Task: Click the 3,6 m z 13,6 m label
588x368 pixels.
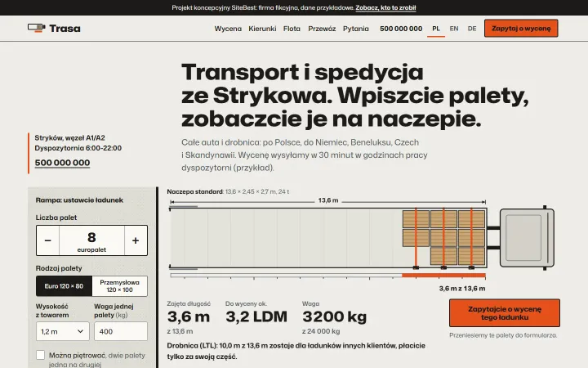Action: (462, 289)
